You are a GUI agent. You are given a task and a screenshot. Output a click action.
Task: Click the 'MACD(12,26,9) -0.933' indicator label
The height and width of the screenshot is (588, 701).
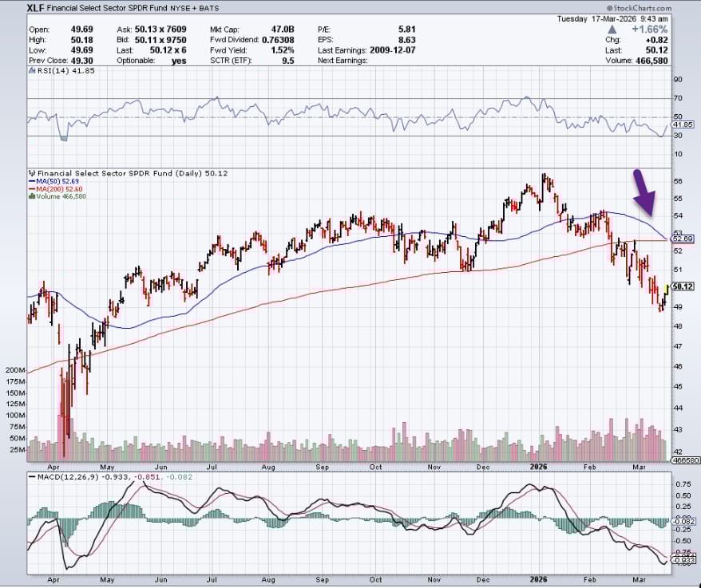[85, 477]
